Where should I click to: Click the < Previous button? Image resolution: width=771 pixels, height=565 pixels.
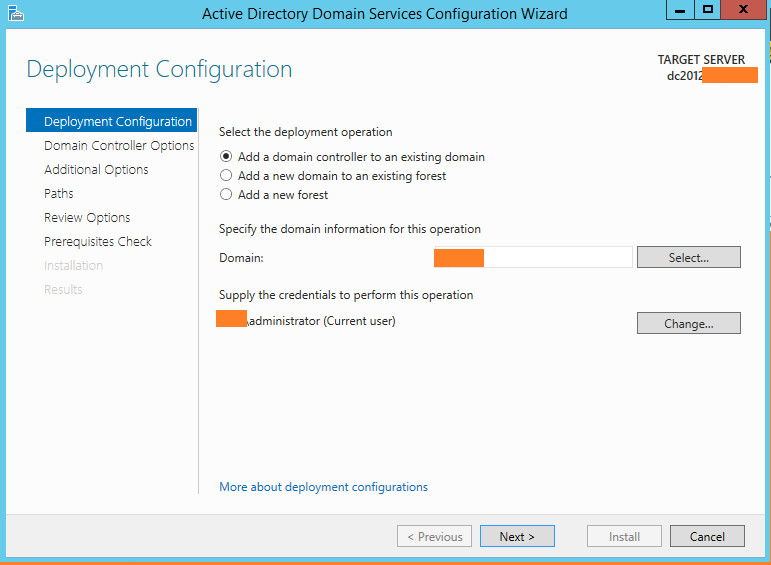[435, 537]
